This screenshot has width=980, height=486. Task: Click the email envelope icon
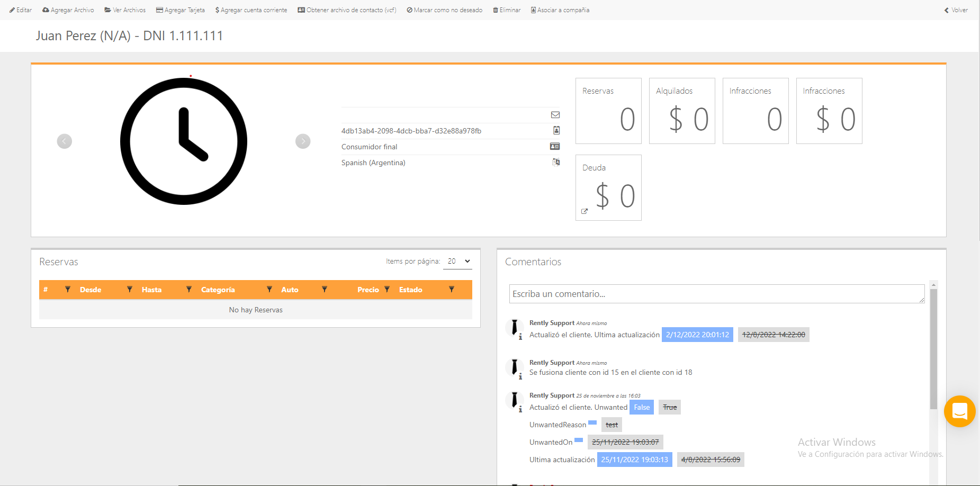[x=555, y=115]
